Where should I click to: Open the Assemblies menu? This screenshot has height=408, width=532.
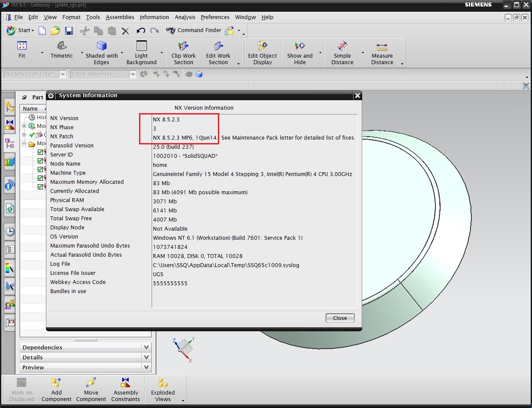click(x=120, y=17)
